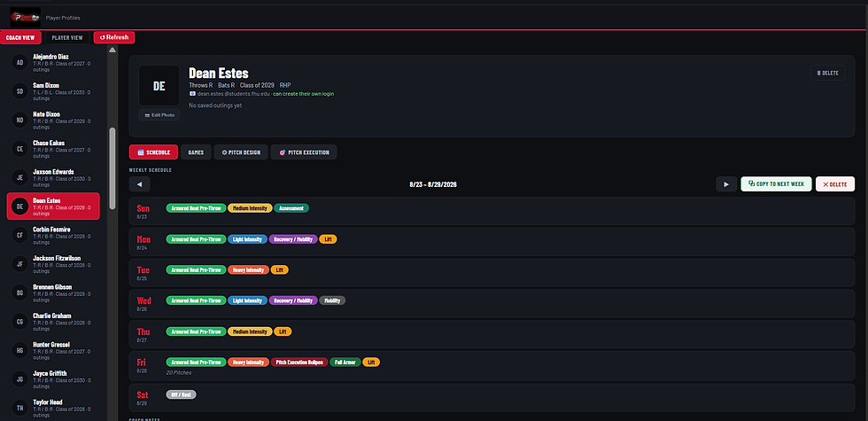Open Alejandro Diaz AD avatar
Viewport: 868px width, 421px height.
pyautogui.click(x=19, y=63)
